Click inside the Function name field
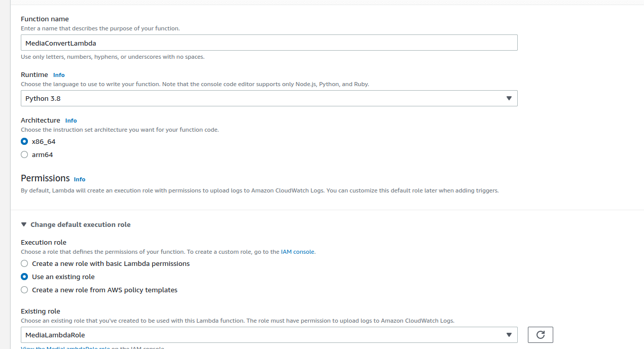Image resolution: width=644 pixels, height=349 pixels. (x=269, y=43)
